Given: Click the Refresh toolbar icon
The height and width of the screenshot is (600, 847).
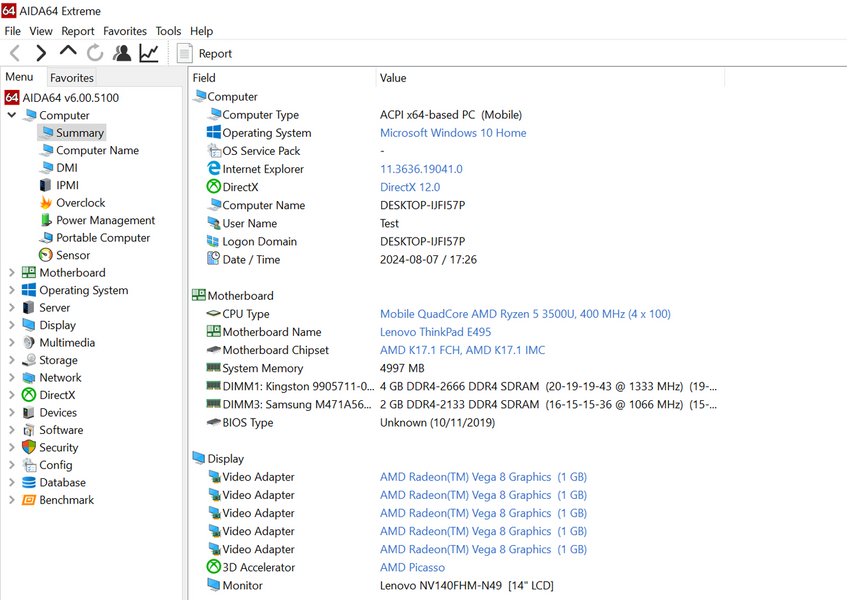Looking at the screenshot, I should pyautogui.click(x=95, y=53).
